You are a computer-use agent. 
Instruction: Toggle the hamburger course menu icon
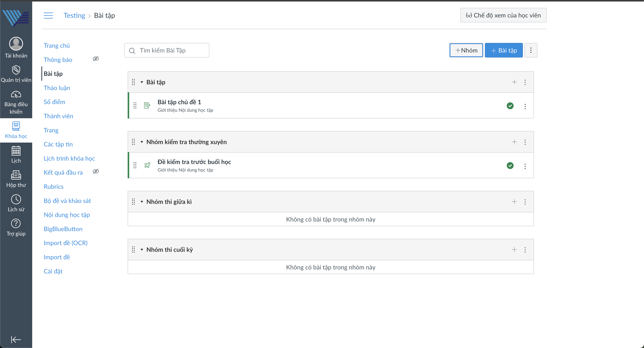(x=48, y=16)
